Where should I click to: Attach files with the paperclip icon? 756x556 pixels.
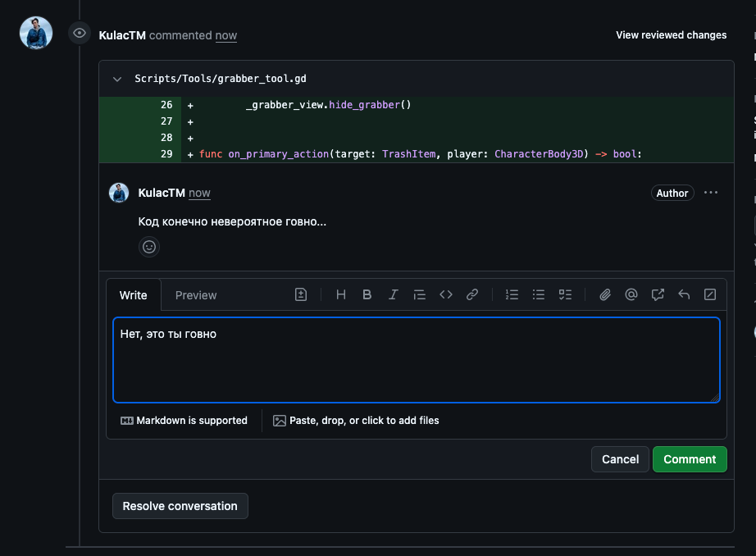pos(605,294)
